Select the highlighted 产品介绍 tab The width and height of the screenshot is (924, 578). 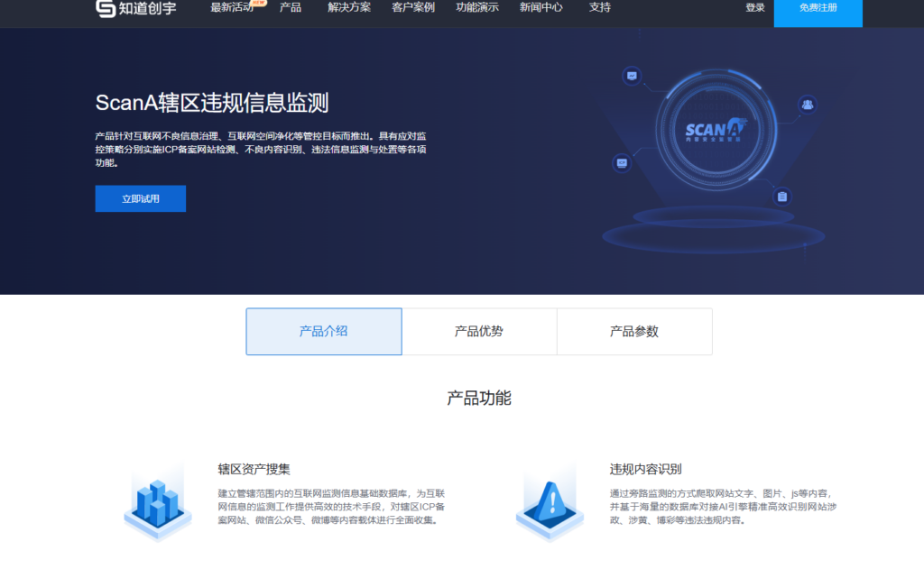pos(324,331)
